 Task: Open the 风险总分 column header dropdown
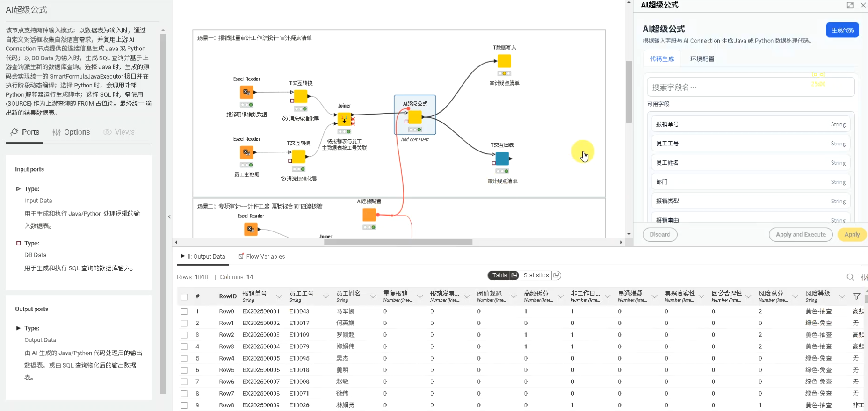pos(795,296)
